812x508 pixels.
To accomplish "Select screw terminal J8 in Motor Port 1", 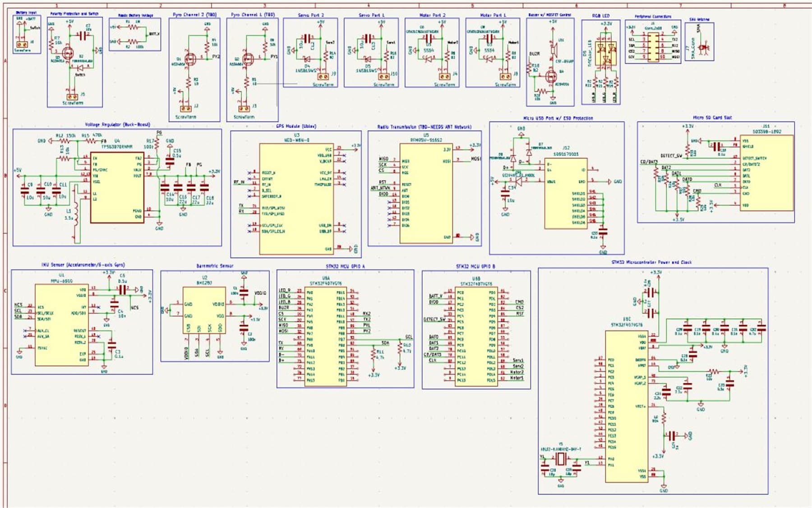I will pos(505,77).
